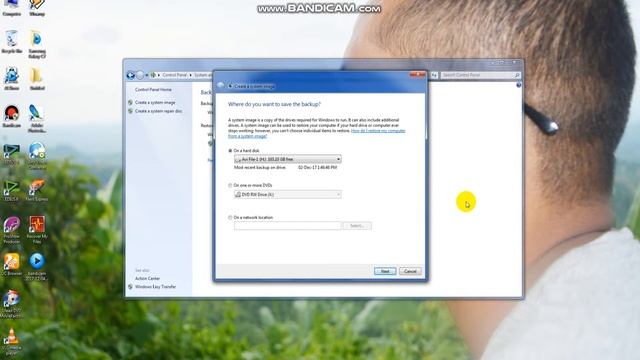Open the Action Center link
Viewport: 640px width, 360px height.
pyautogui.click(x=147, y=278)
